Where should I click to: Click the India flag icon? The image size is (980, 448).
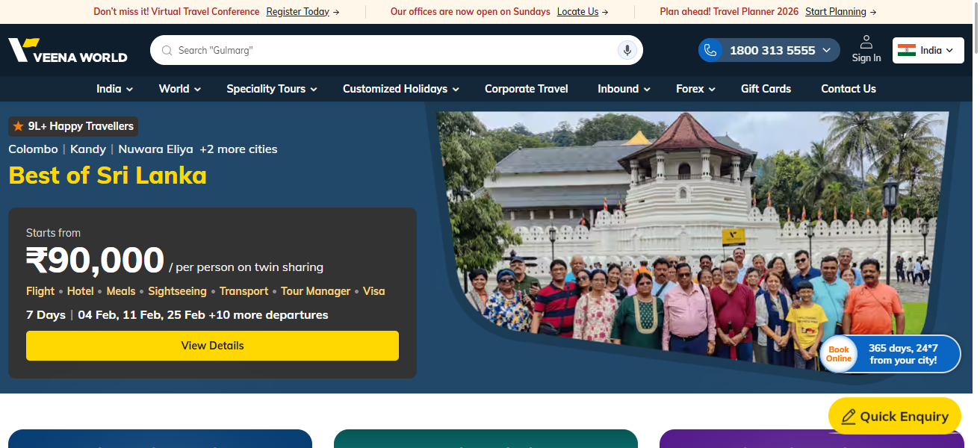pos(907,50)
